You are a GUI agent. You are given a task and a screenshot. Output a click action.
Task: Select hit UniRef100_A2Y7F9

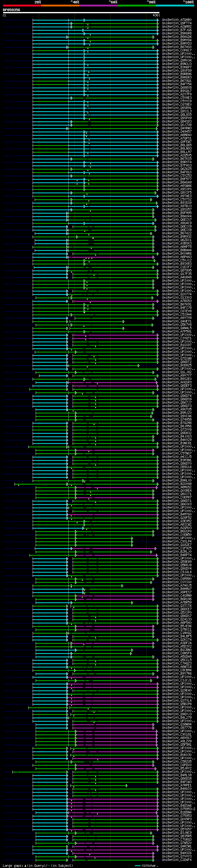click(x=176, y=94)
